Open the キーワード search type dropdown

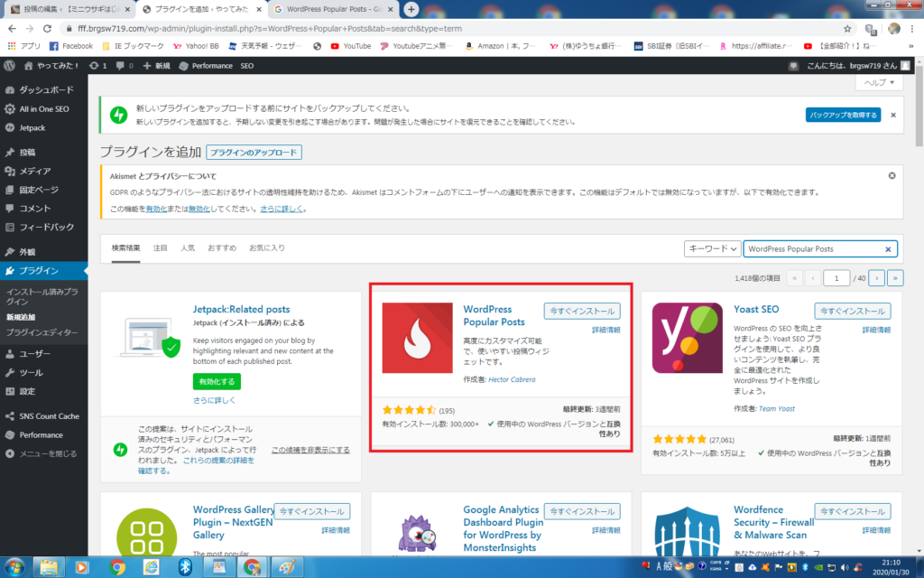click(x=711, y=249)
